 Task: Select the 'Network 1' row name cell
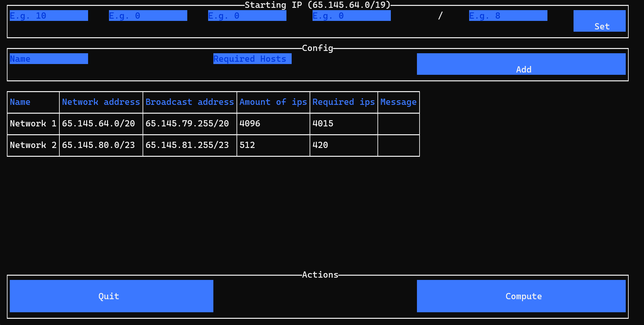pyautogui.click(x=33, y=123)
